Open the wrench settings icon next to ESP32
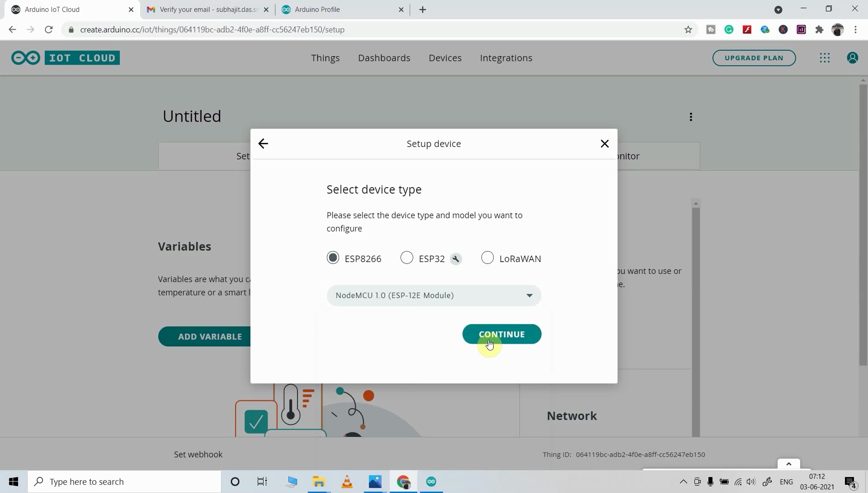The height and width of the screenshot is (493, 868). pos(456,258)
